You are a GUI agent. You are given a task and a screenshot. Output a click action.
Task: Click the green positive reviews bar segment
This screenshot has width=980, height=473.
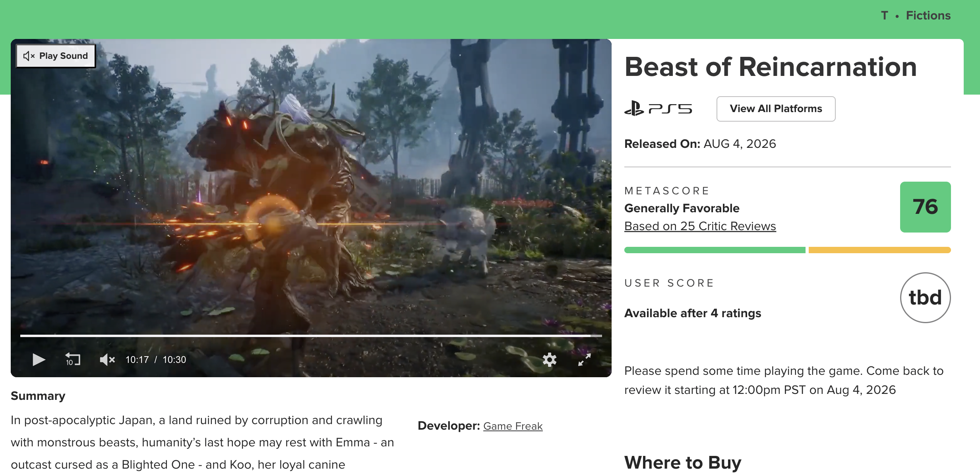[x=715, y=250]
